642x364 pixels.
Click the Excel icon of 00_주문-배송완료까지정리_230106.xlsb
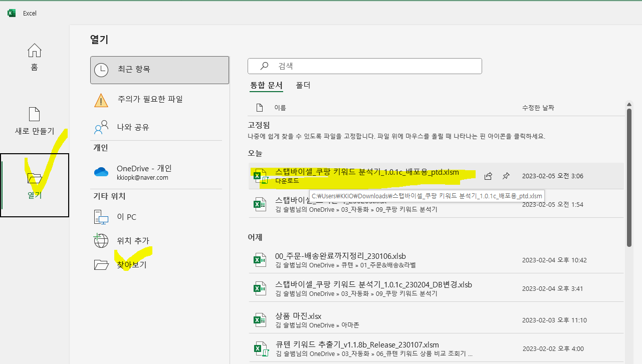pos(260,260)
